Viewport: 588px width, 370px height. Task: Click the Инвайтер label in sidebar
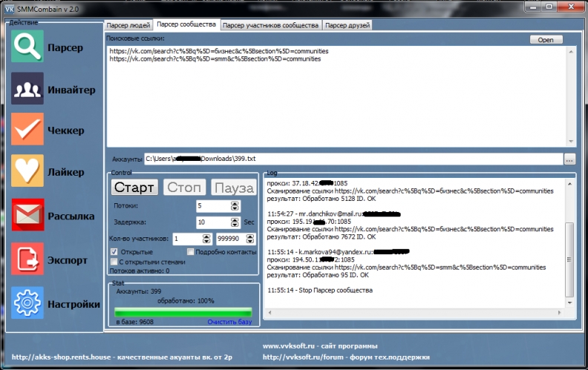[71, 90]
